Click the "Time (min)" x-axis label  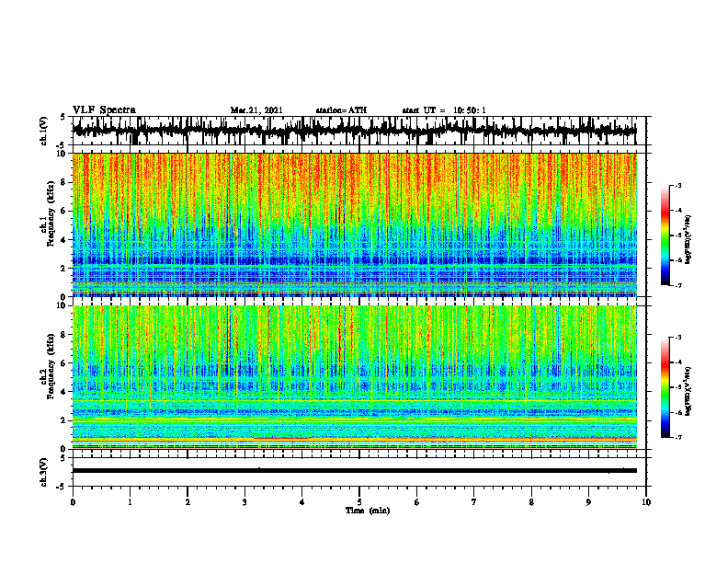point(368,511)
